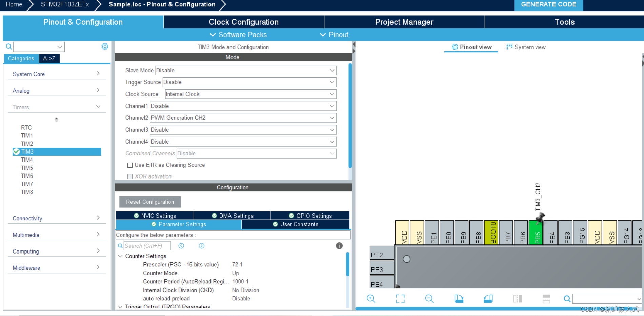644x316 pixels.
Task: Open the Trigger Source dropdown
Action: [x=249, y=82]
